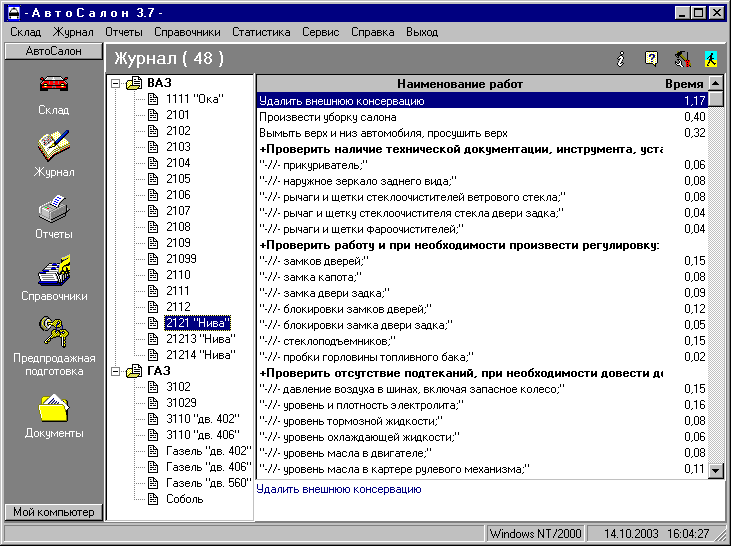Open the Журнал notebook icon in sidebar
Screen dimensions: 731x546
point(53,147)
